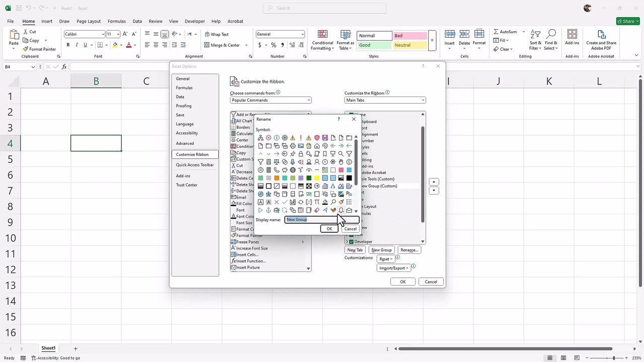Apply percent style from Number group
The width and height of the screenshot is (644, 362).
(x=273, y=45)
